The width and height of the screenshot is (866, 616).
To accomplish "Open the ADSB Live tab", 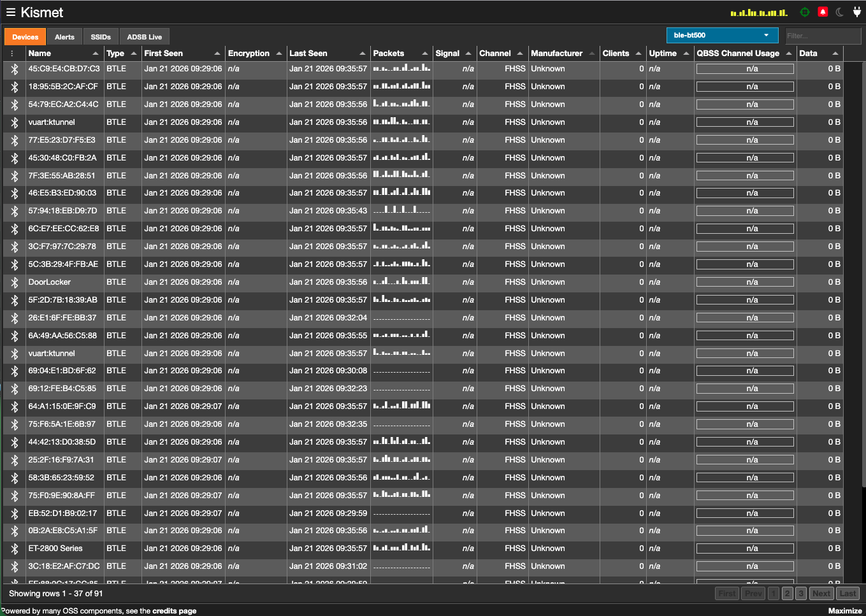I will (143, 36).
